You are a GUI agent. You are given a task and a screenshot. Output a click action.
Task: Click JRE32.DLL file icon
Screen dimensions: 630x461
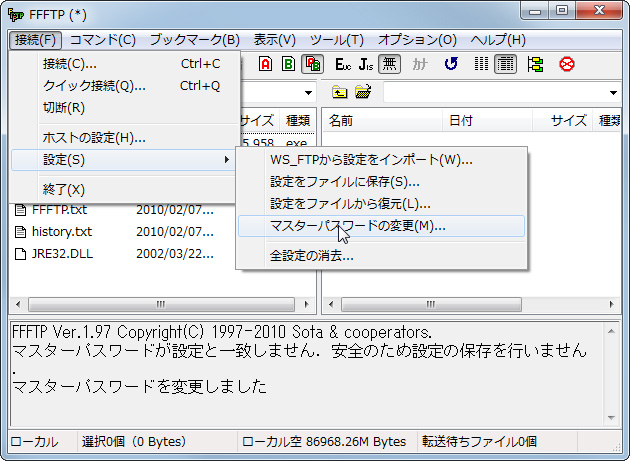(x=20, y=254)
